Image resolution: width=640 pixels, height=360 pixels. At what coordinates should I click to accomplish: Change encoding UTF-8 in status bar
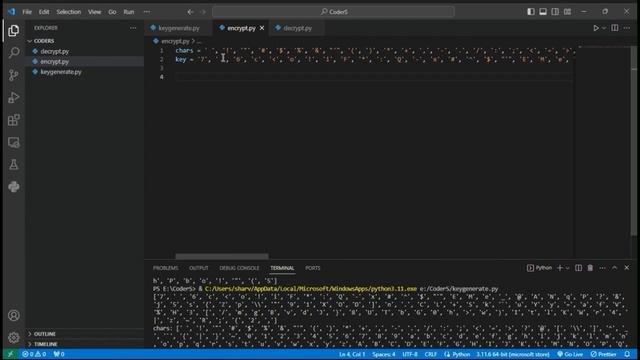pyautogui.click(x=410, y=354)
